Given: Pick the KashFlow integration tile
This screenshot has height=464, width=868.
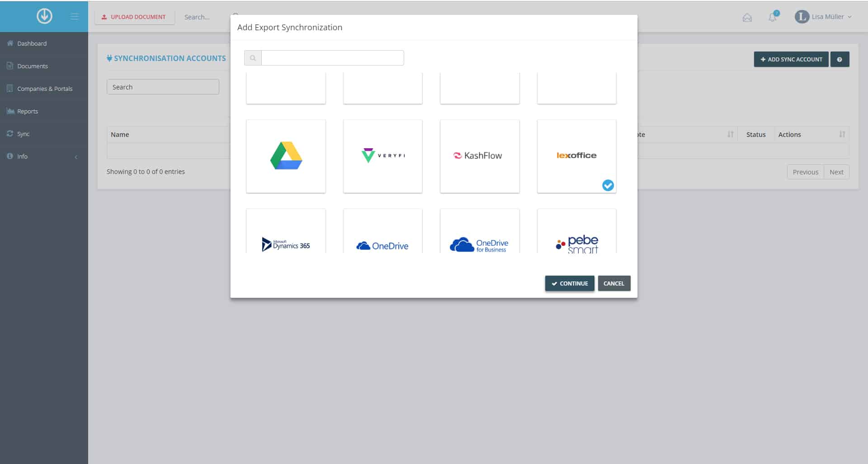Looking at the screenshot, I should pos(480,156).
